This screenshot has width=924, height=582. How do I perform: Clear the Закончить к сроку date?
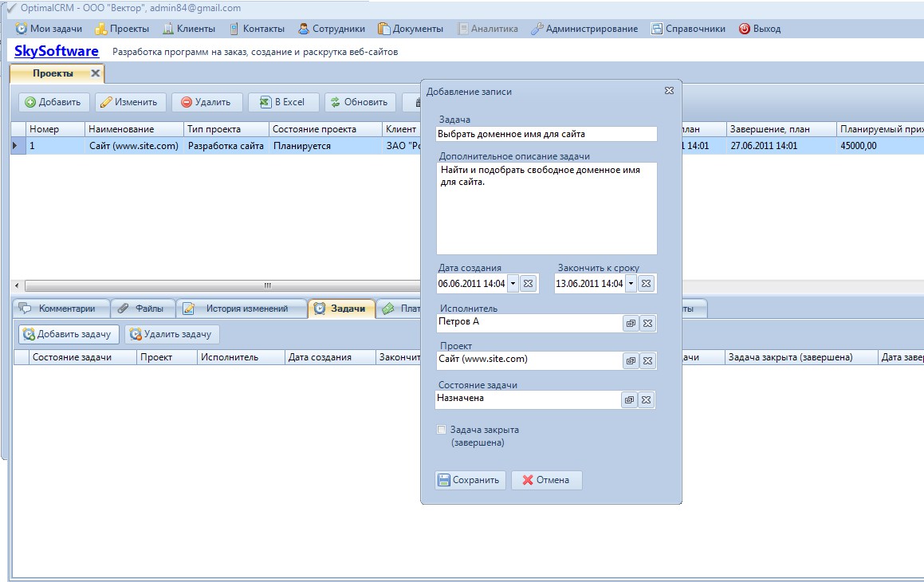[x=646, y=283]
